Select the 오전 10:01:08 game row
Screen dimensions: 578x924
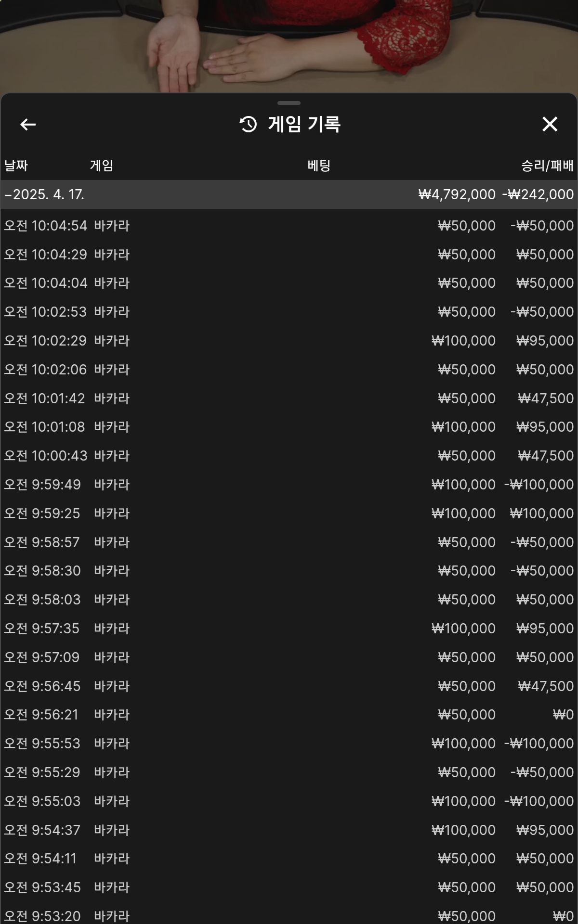(289, 427)
